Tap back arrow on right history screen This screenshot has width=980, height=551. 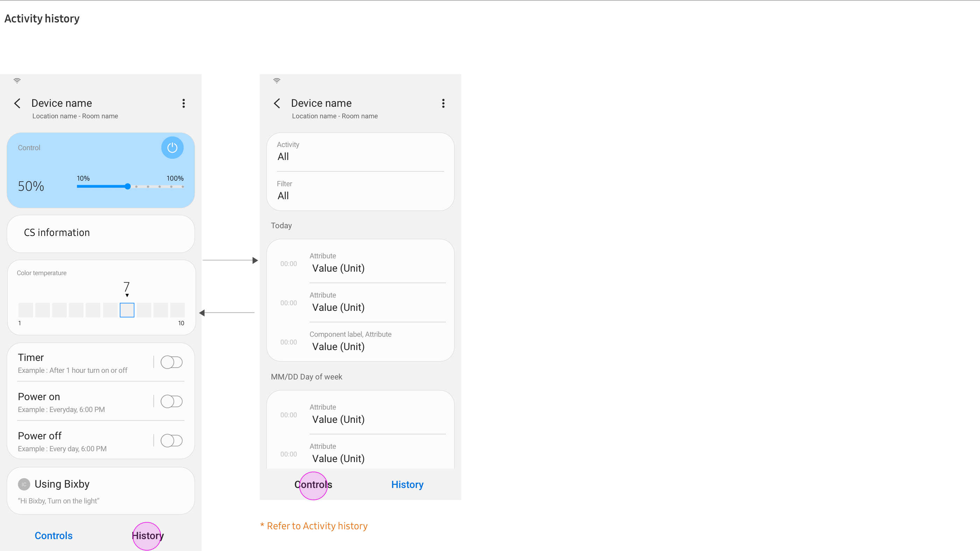coord(277,104)
